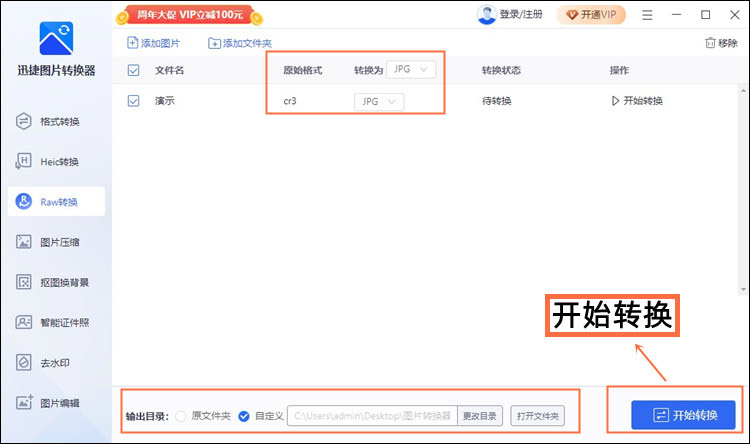Select the 自定义 radio button
The height and width of the screenshot is (444, 750).
[244, 416]
